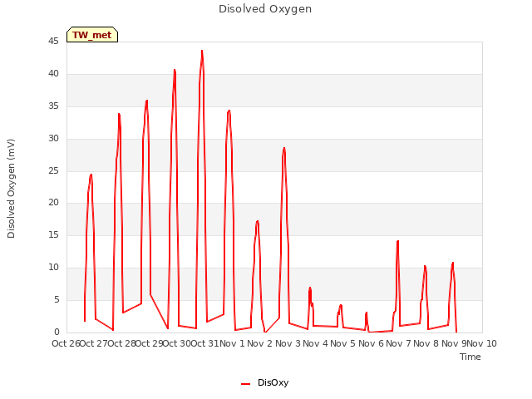Screen dimensions: 532x399
Task: Click the Nov 7 peak near 14 mV
Action: [397, 241]
